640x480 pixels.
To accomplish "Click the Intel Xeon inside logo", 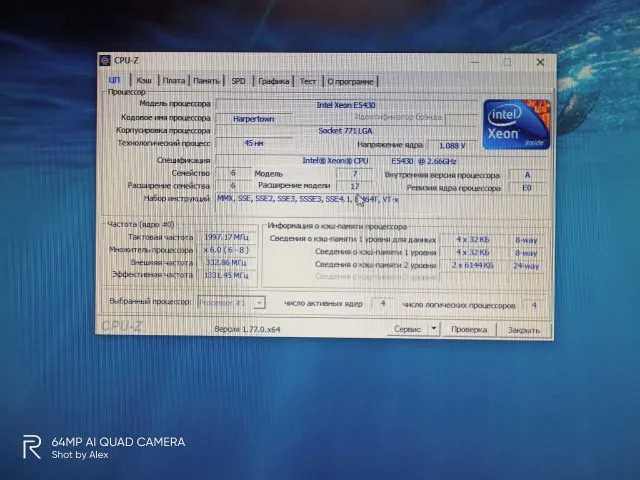I will (517, 124).
